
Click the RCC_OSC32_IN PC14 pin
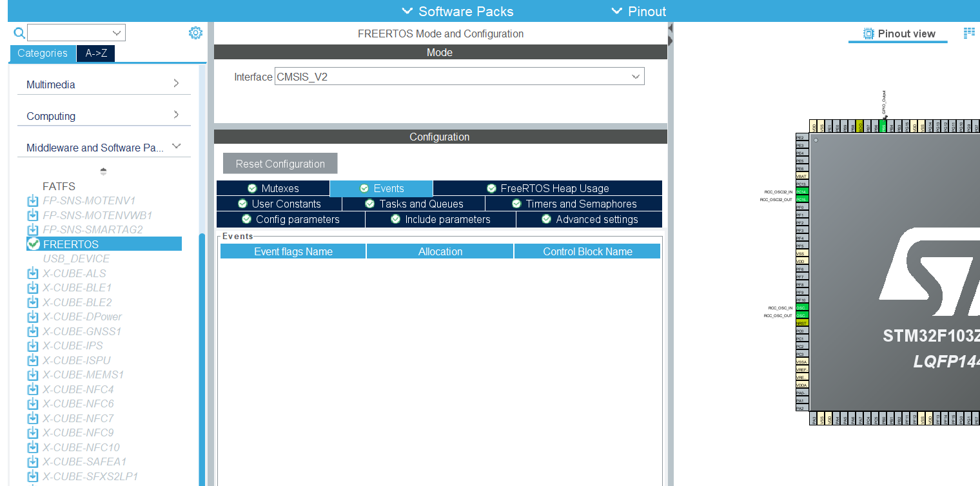click(801, 191)
